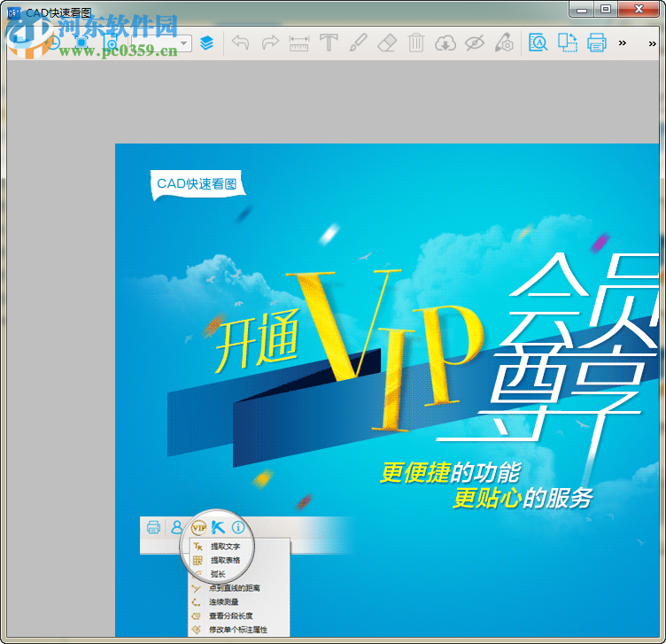Maximize the CAD快速看图 window
666x644 pixels.
606,10
